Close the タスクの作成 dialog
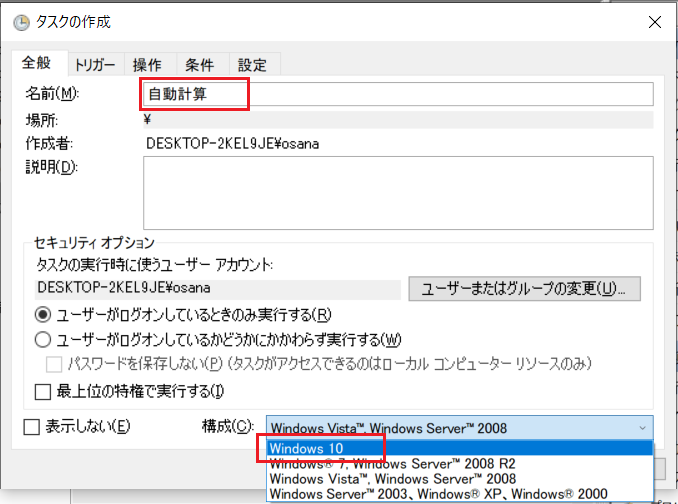Viewport: 678px width, 504px height. 655,22
